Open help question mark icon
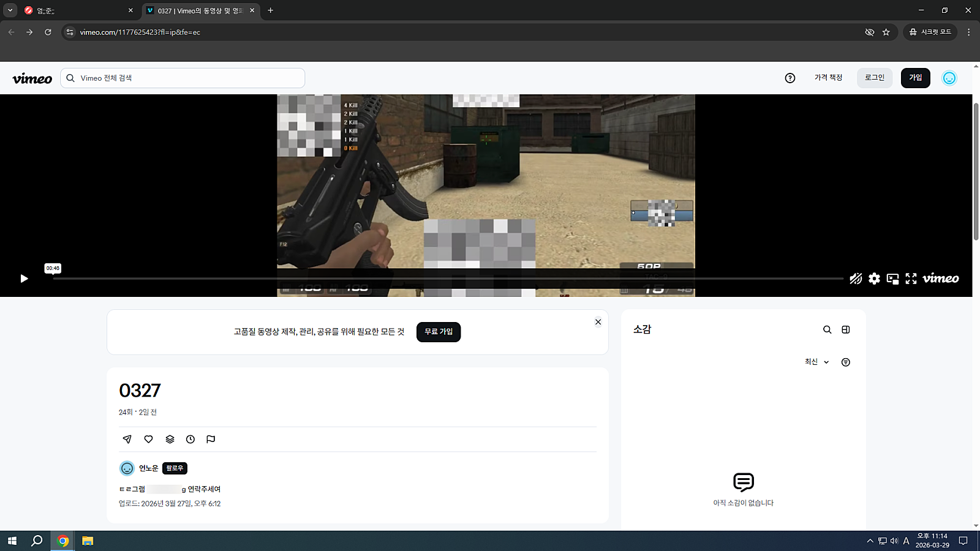980x551 pixels. click(x=790, y=78)
